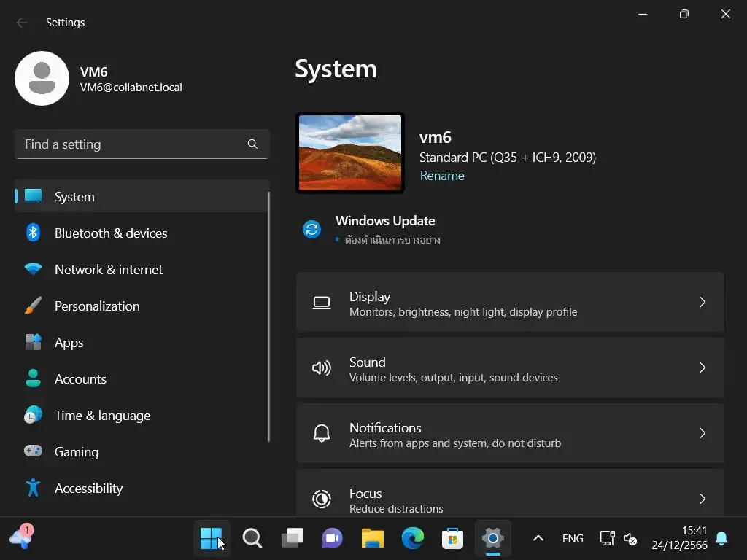Image resolution: width=747 pixels, height=560 pixels.
Task: Open Microsoft Store from the taskbar
Action: point(452,539)
